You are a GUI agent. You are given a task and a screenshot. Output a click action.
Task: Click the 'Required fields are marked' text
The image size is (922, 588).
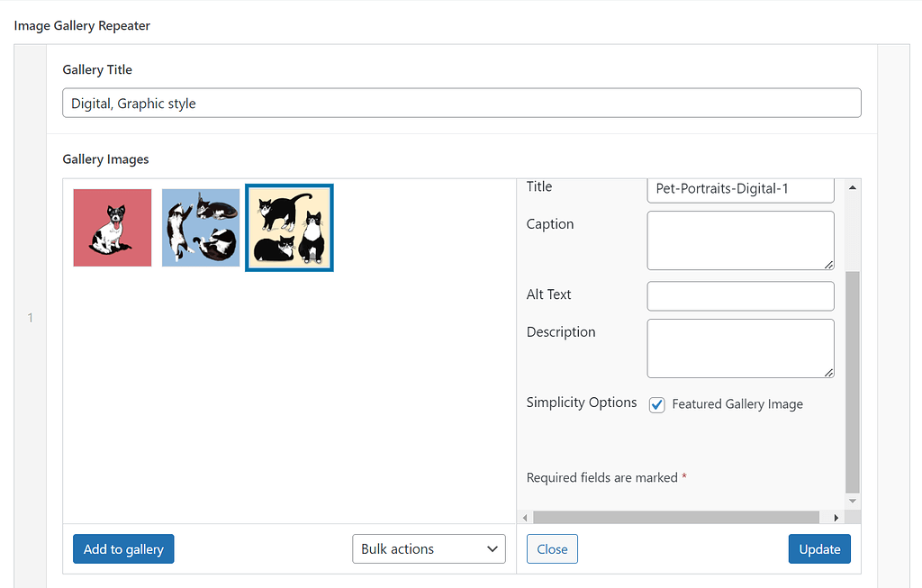tap(602, 477)
